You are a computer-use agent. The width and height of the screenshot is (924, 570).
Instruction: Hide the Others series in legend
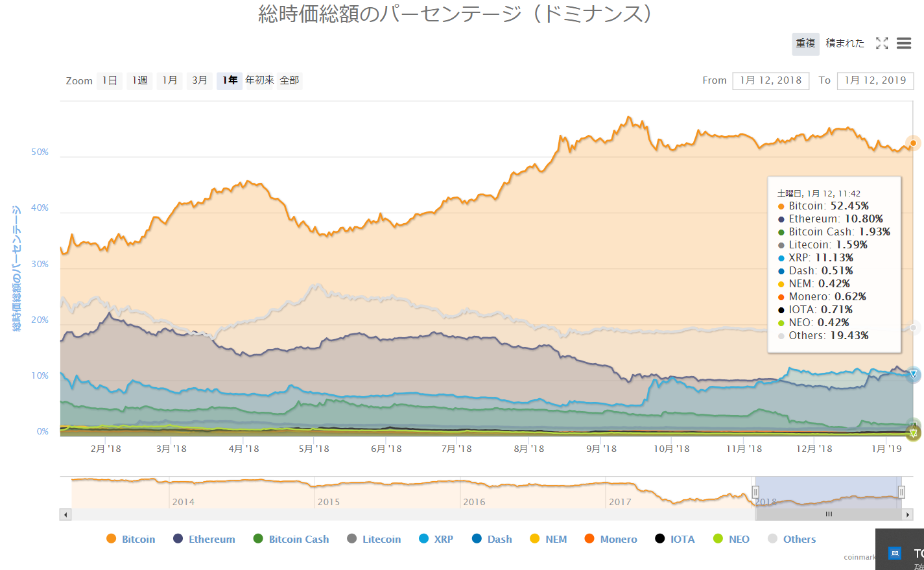click(x=792, y=539)
